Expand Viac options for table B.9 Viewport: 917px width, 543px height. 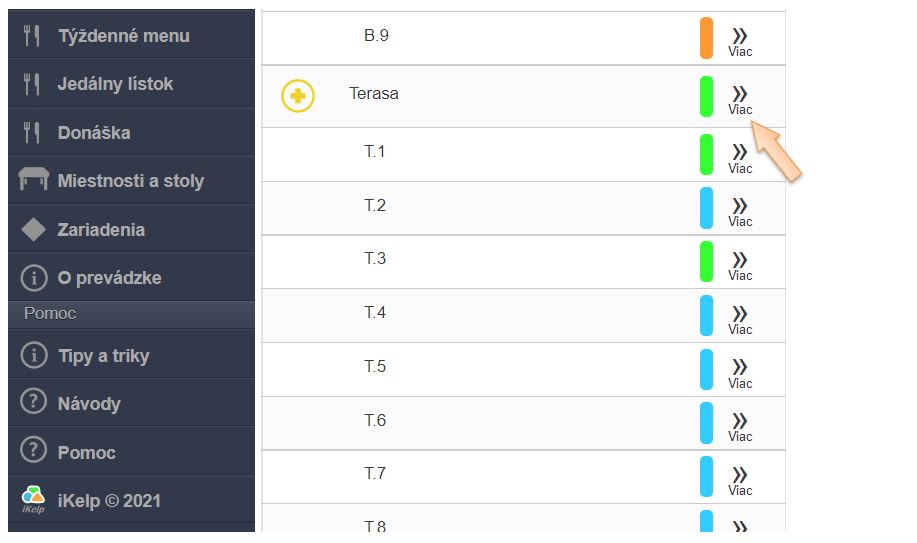pyautogui.click(x=740, y=40)
